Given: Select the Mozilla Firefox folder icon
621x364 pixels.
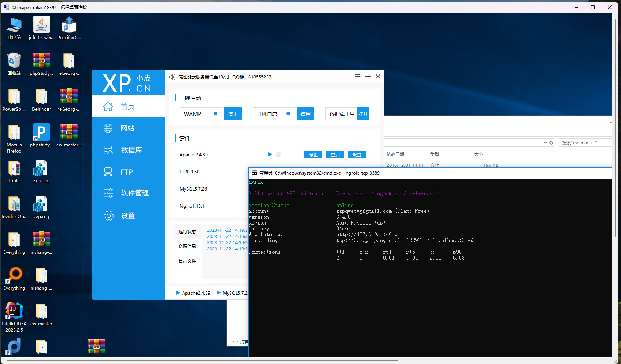Looking at the screenshot, I should tap(14, 138).
